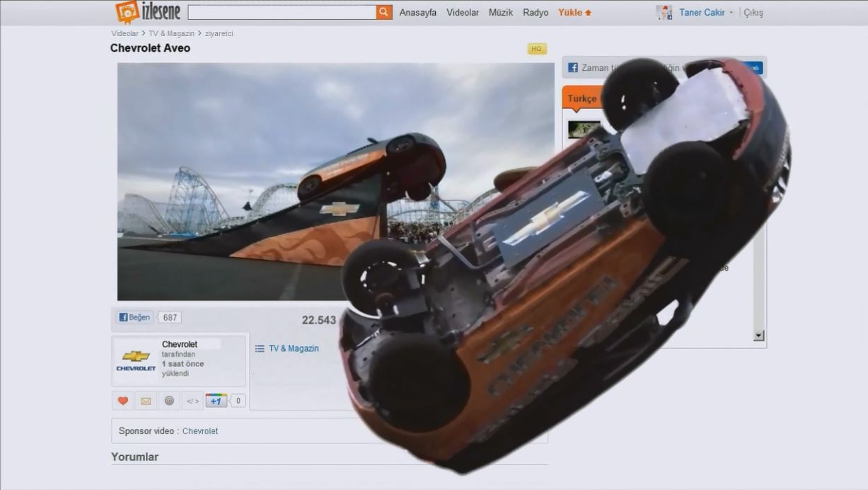This screenshot has height=490, width=868.
Task: Click the round target icon under uploader
Action: pos(169,401)
